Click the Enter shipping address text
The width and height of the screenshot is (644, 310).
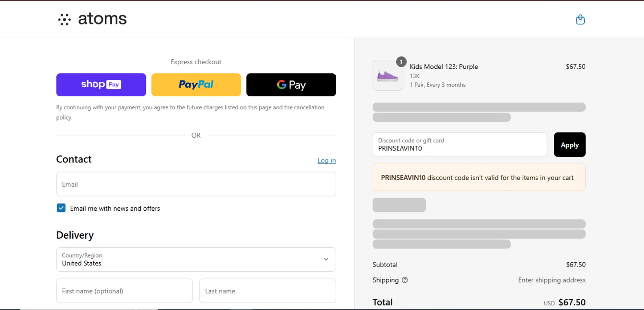coord(552,280)
